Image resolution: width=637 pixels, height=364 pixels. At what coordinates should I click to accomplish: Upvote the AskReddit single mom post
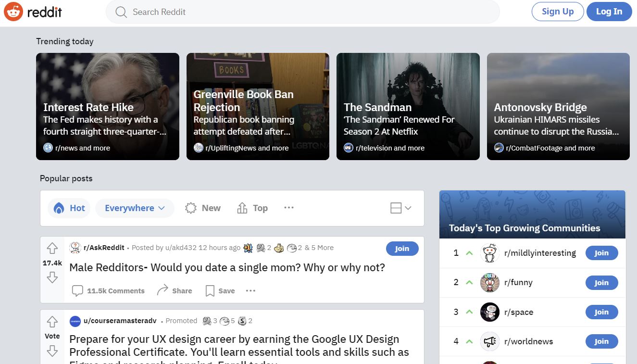click(52, 248)
